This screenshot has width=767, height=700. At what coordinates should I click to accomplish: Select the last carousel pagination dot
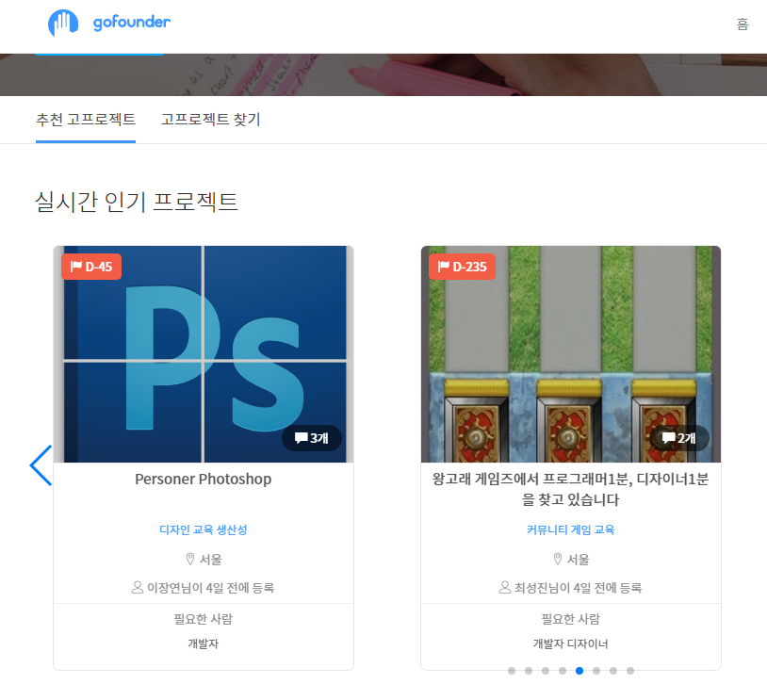[630, 671]
